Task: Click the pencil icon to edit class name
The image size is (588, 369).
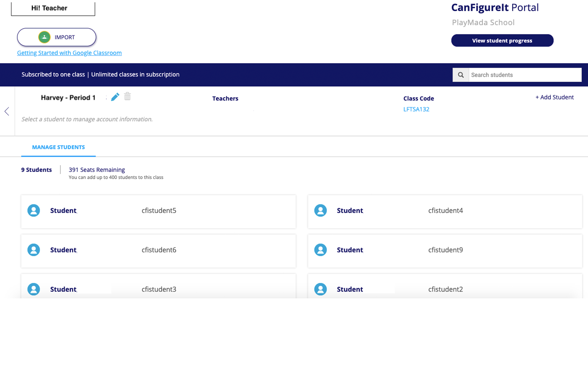Action: [x=115, y=97]
